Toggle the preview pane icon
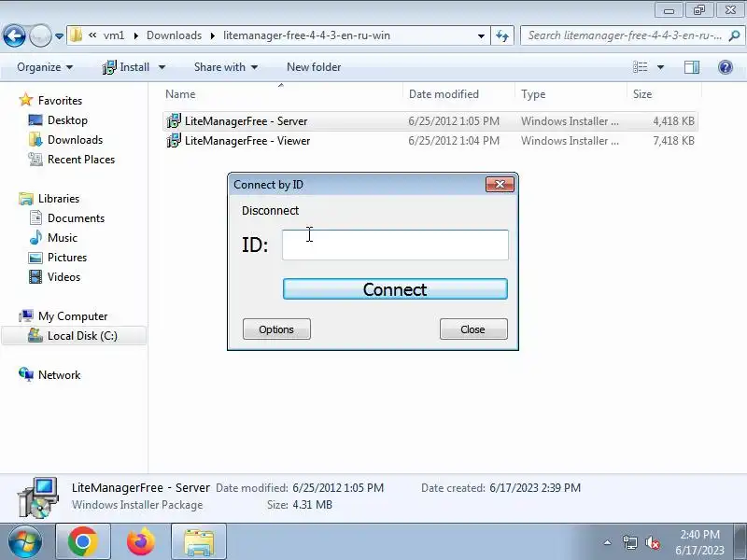This screenshot has height=560, width=747. [692, 67]
